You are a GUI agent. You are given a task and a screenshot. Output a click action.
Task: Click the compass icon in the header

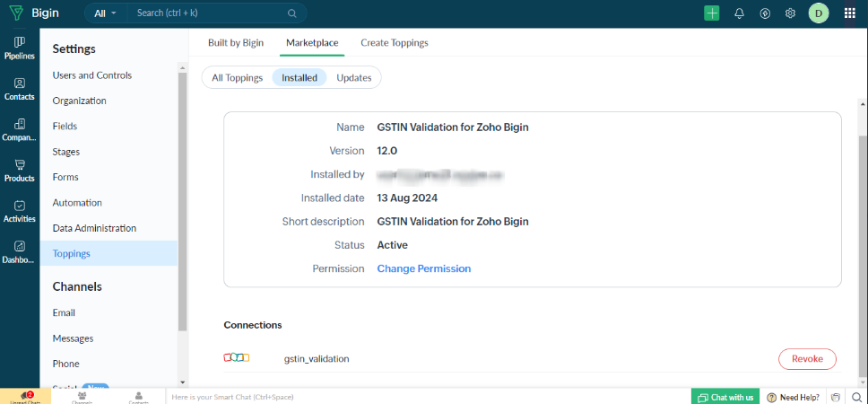(765, 13)
